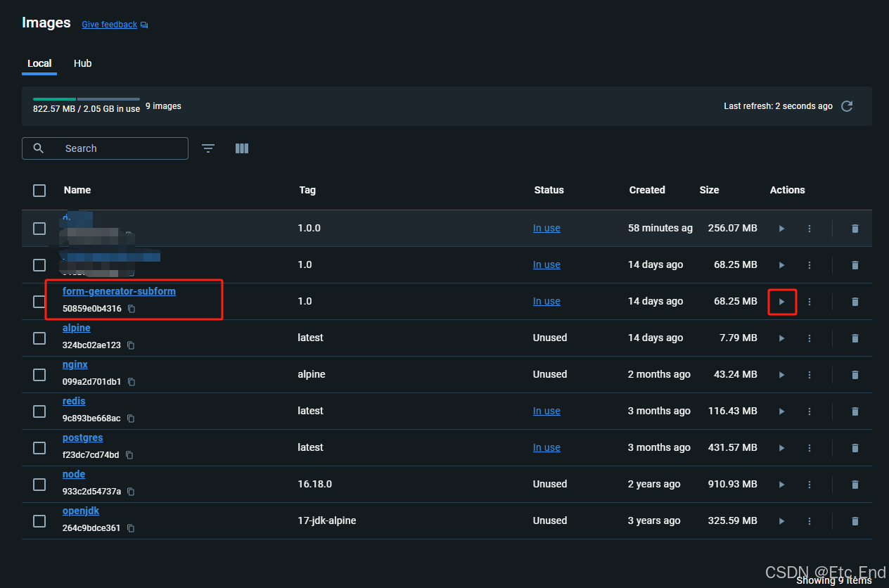Sort by the Size column header
The width and height of the screenshot is (889, 588).
coord(710,190)
